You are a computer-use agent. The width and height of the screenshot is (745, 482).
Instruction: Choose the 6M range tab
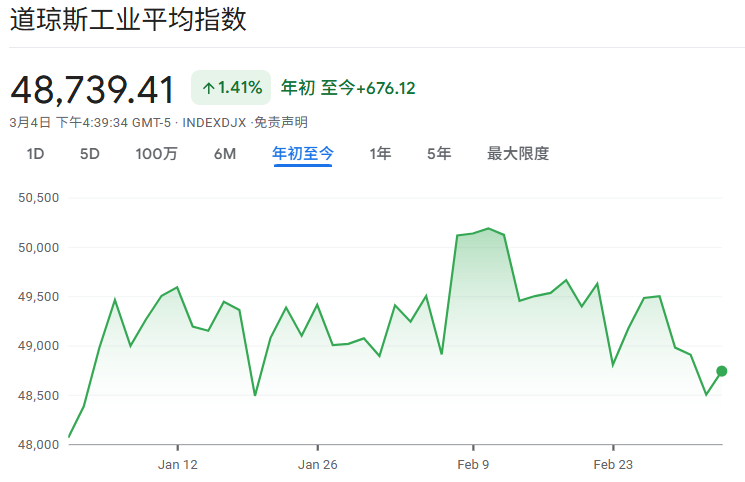pyautogui.click(x=225, y=154)
